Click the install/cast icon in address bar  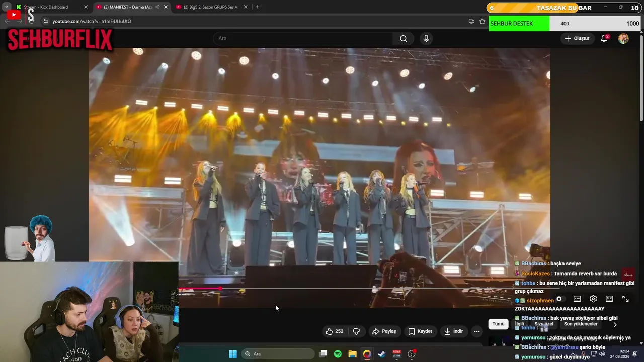[x=471, y=21]
